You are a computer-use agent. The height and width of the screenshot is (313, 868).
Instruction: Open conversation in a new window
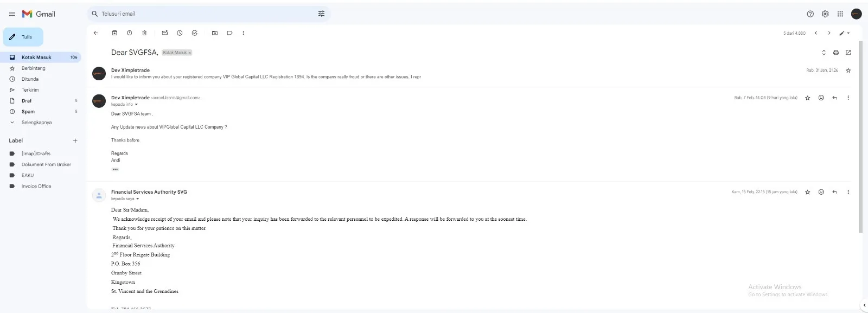click(848, 53)
